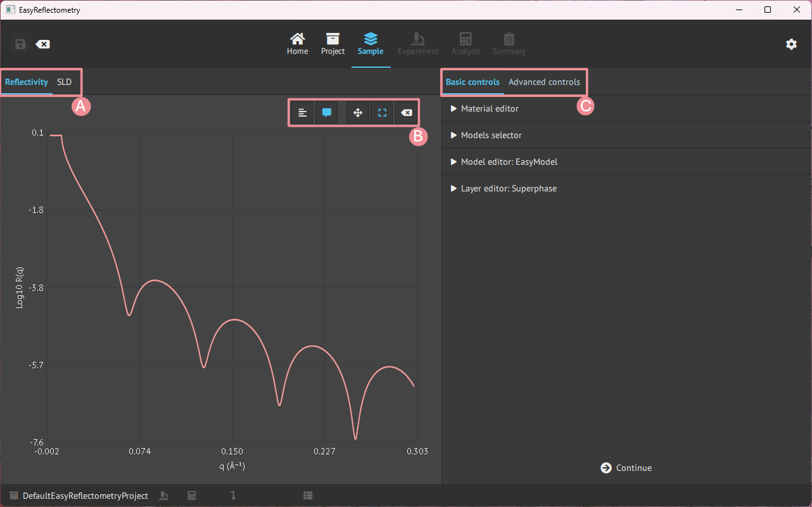The height and width of the screenshot is (507, 812).
Task: Reset the chart axes view
Action: (x=407, y=113)
